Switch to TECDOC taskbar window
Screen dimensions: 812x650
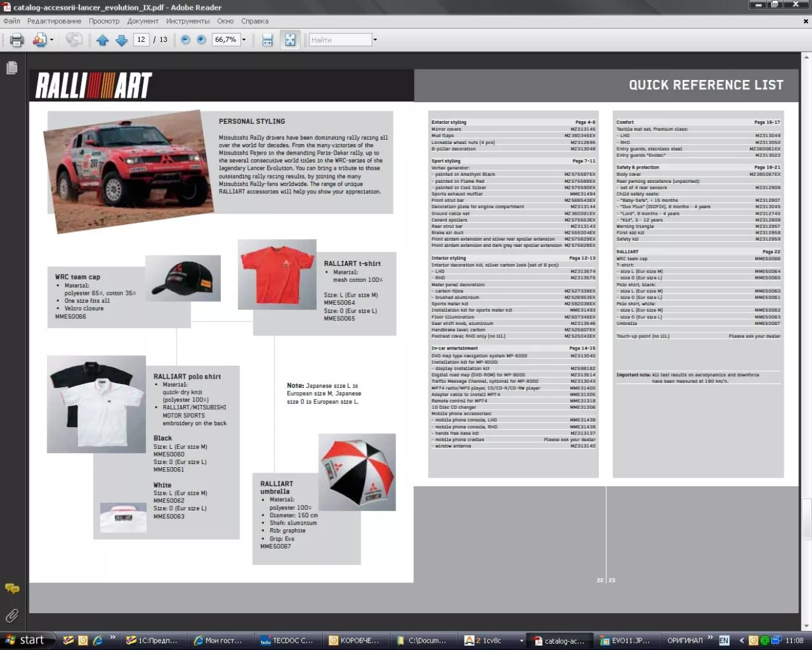[x=287, y=640]
